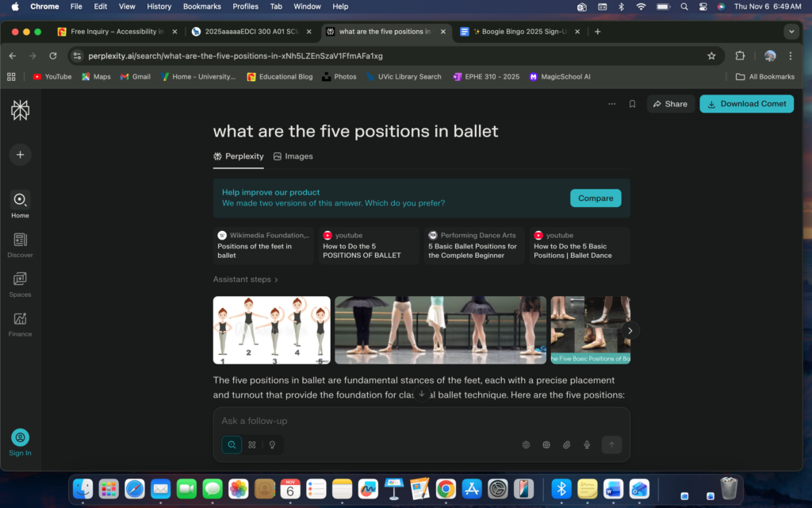Enable the lightbulb Labs mode toggle
Screen dimensions: 812x508
tap(272, 445)
